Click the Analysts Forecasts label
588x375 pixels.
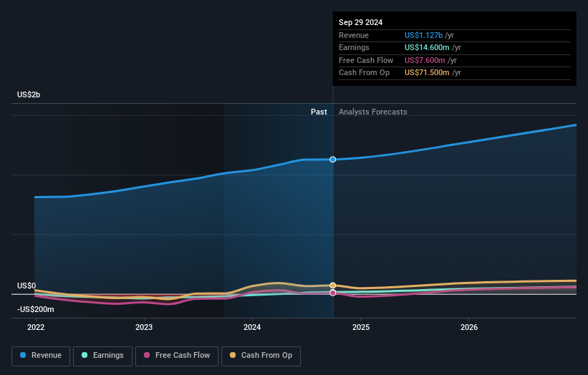coord(372,112)
